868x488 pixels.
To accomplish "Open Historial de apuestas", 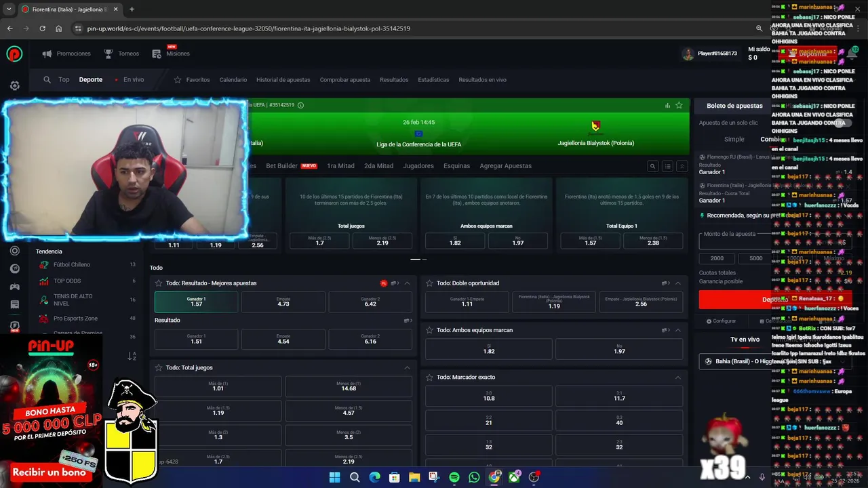I will 283,79.
